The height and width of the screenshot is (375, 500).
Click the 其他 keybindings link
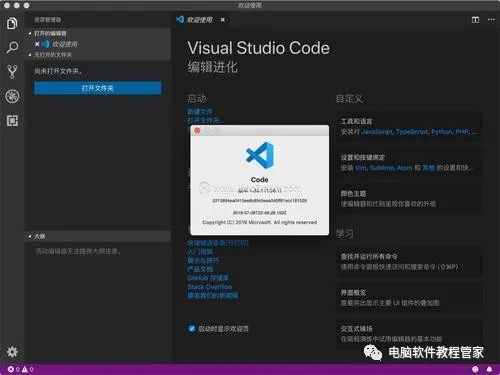click(428, 168)
